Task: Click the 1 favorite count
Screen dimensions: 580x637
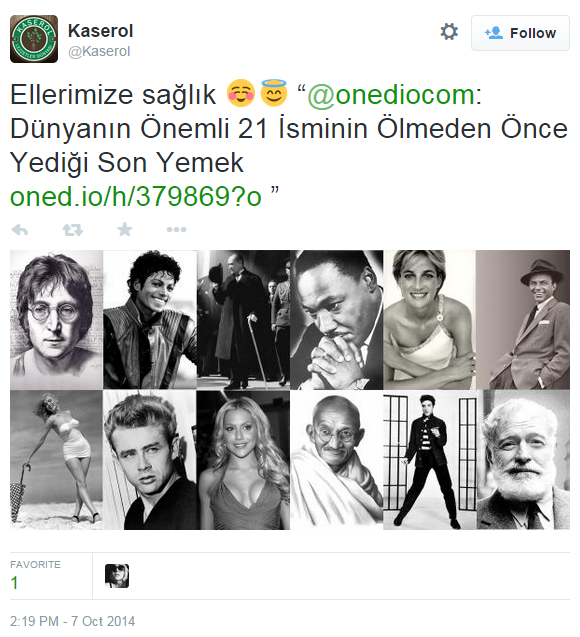Action: coord(15,583)
